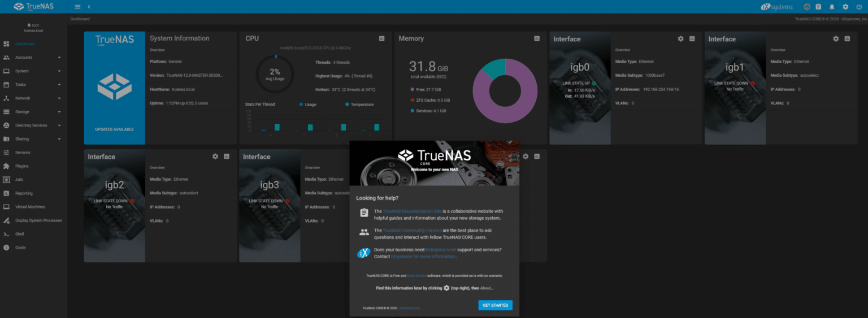Click UPDATES AVAILABLE on TrueNAS card
This screenshot has height=318, width=868.
click(115, 129)
